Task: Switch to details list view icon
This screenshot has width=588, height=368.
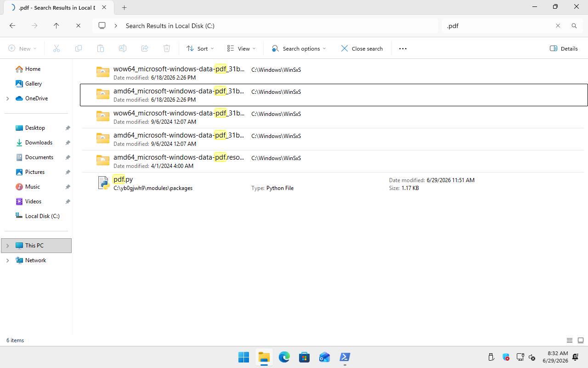Action: [x=570, y=340]
